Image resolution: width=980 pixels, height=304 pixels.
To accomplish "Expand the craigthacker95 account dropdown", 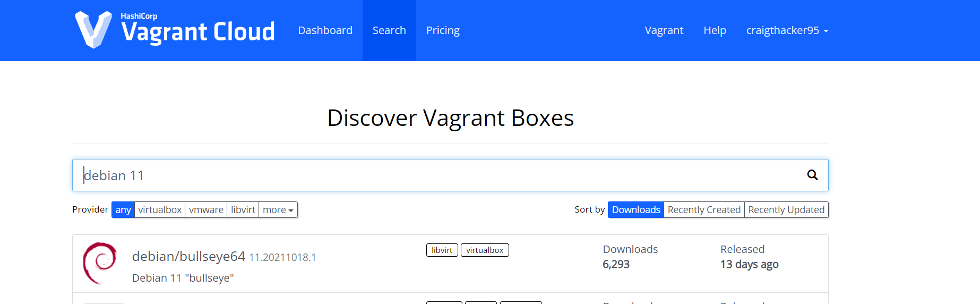I will [x=787, y=30].
